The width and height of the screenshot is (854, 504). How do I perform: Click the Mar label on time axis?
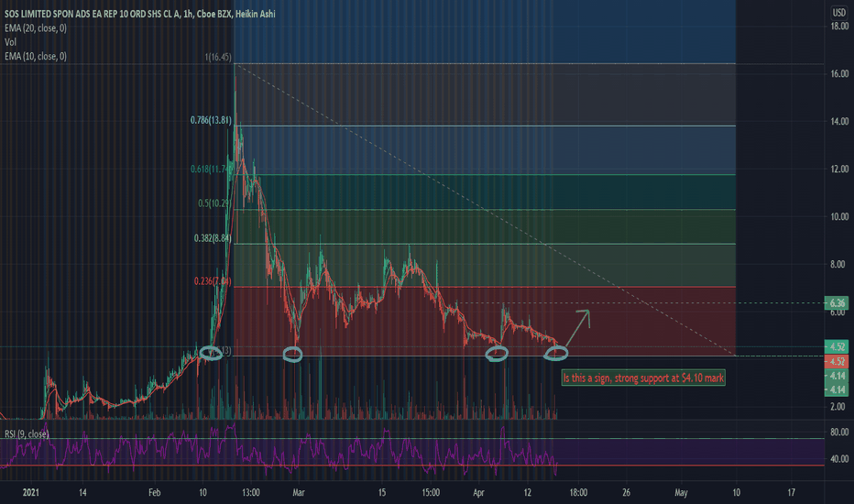click(x=299, y=493)
